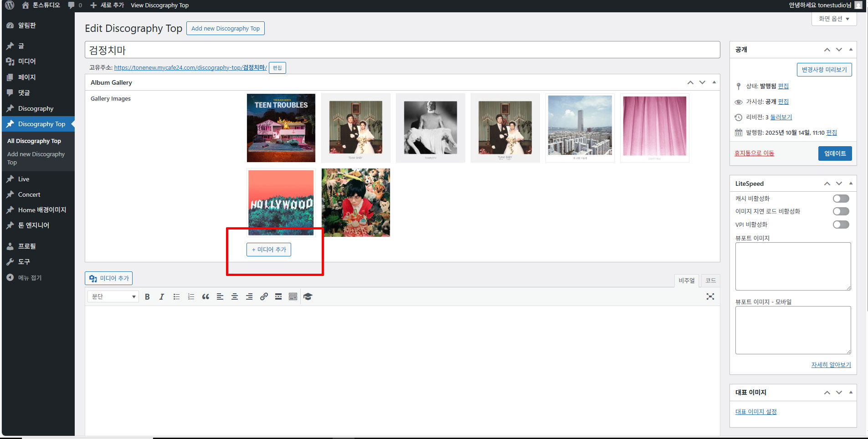Click the 대표 이미지 설정 link
Screen dimensions: 868x439
(756, 412)
